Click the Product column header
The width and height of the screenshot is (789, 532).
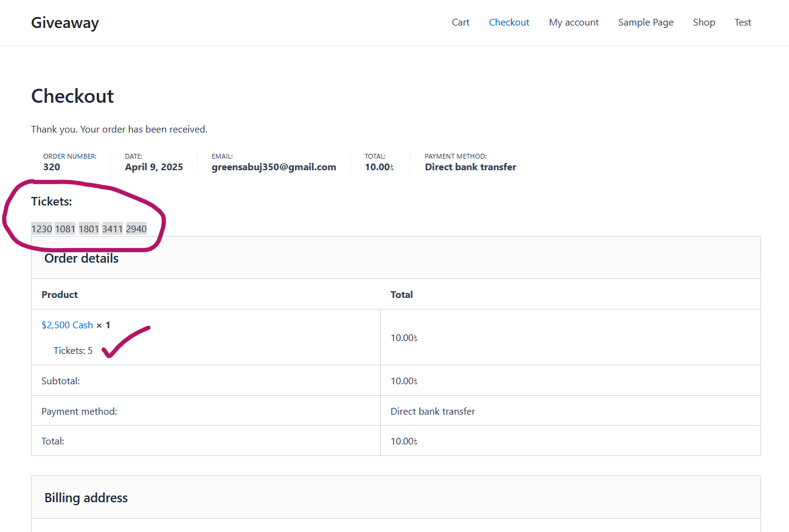tap(60, 295)
